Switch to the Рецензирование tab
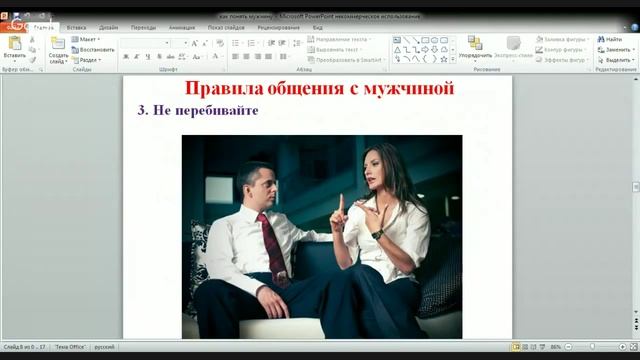Viewport: 640px width, 360px height. pos(279,28)
